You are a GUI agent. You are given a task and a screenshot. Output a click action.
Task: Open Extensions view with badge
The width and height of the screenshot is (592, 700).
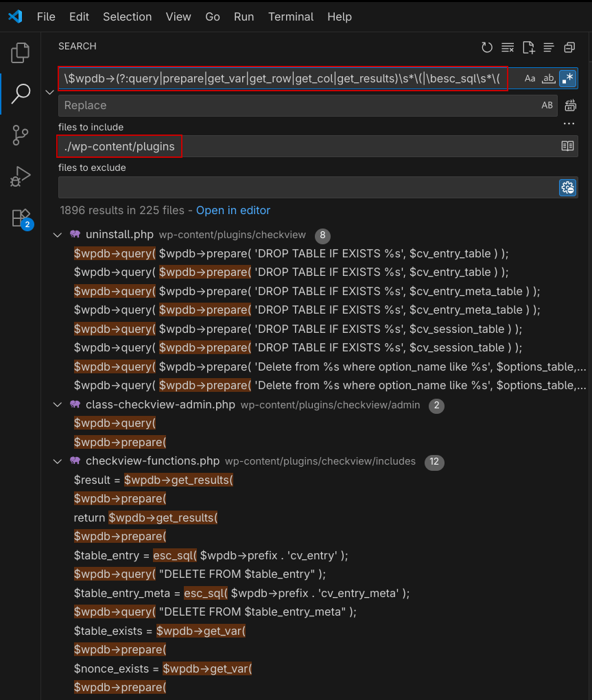[x=21, y=218]
